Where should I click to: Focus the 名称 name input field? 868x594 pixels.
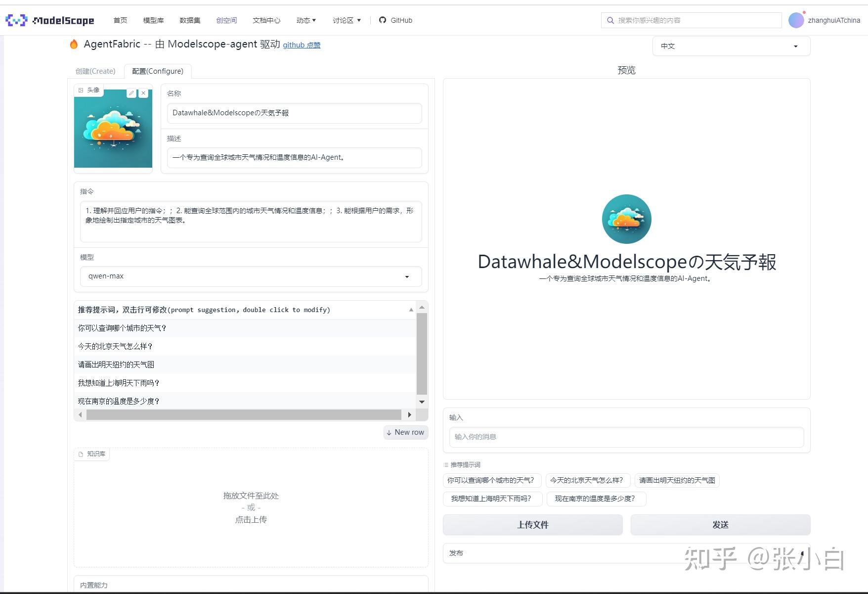pos(294,113)
